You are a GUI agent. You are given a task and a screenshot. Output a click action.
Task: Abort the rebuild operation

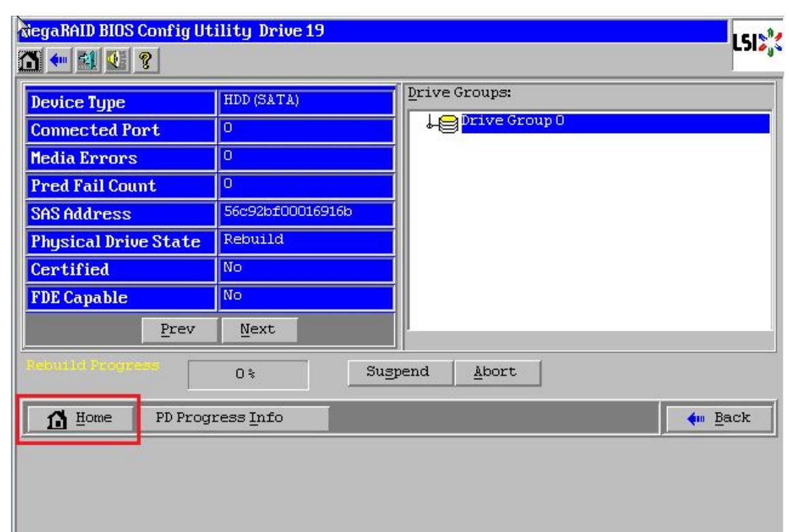click(497, 372)
